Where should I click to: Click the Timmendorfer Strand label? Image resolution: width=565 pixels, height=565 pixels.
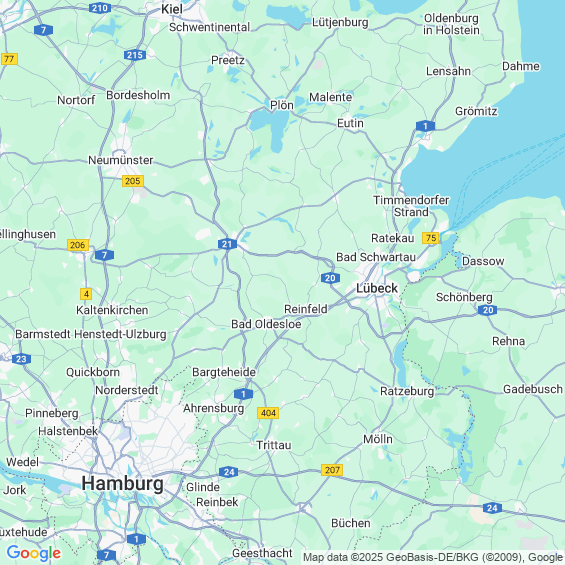[x=411, y=206]
